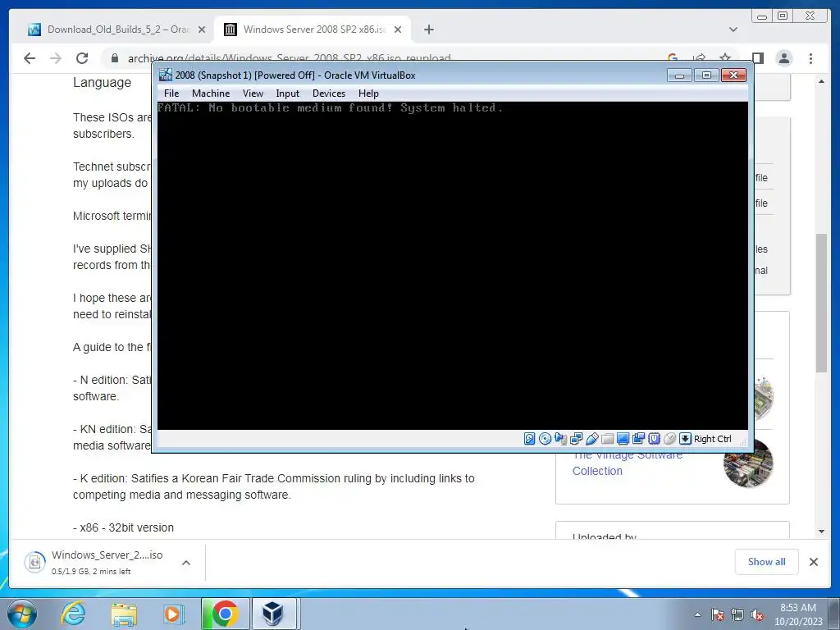Reload the archive.org page
The image size is (840, 630).
click(x=82, y=58)
